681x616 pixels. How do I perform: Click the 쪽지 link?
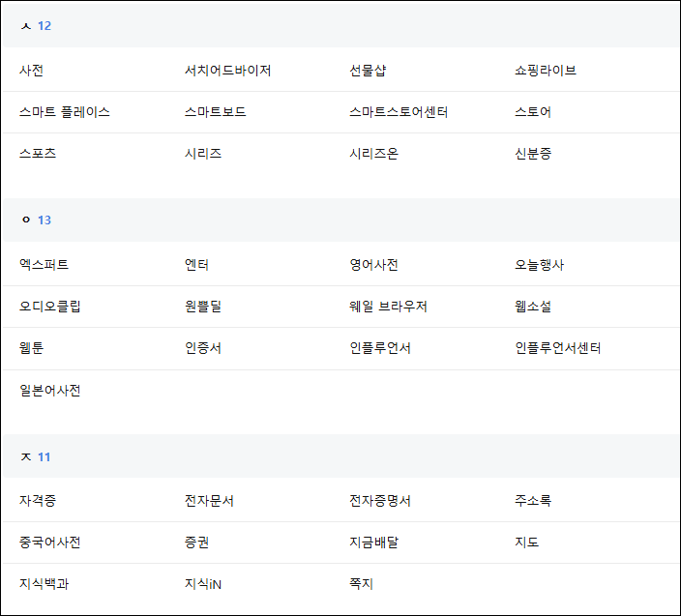tap(362, 584)
